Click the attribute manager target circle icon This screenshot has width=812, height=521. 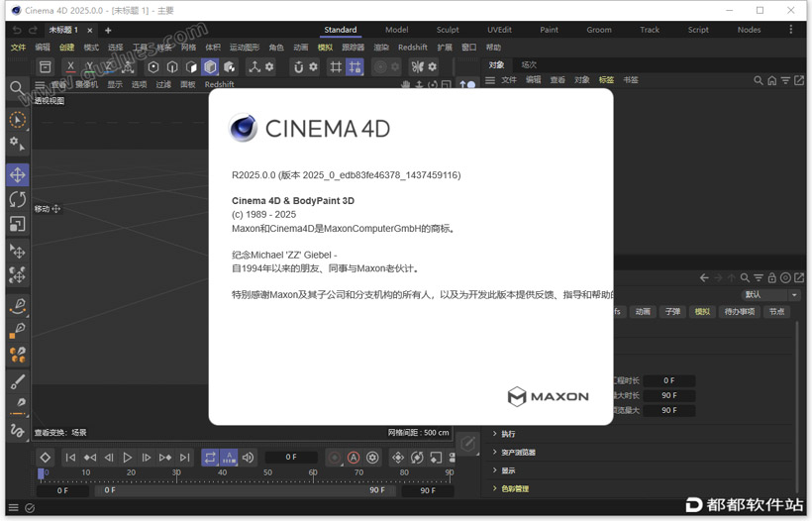(x=785, y=278)
